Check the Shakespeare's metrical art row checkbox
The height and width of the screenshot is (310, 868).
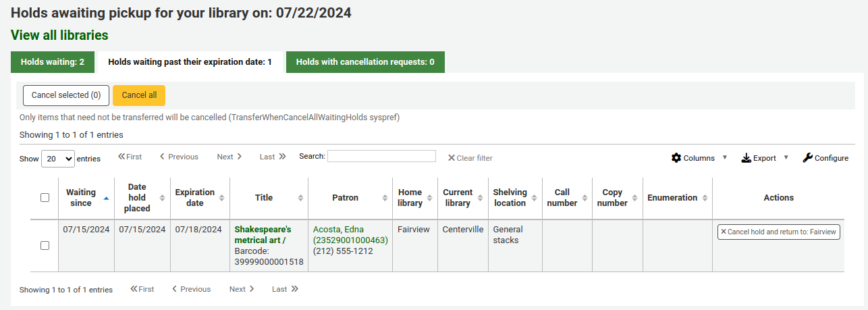coord(45,246)
